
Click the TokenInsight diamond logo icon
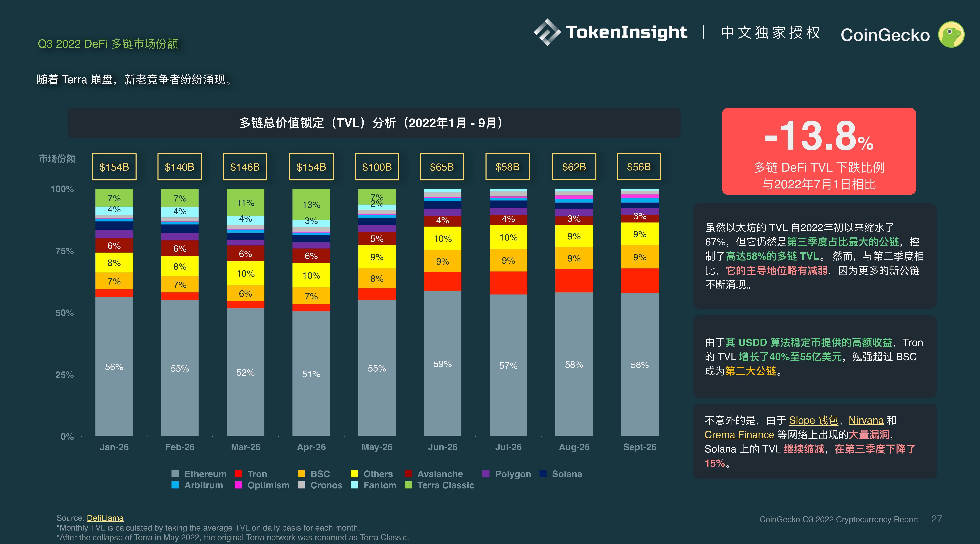point(547,32)
